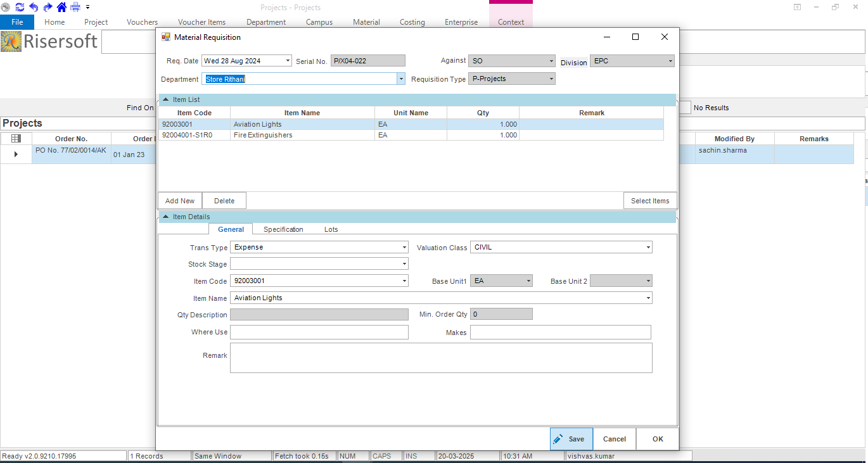Image resolution: width=868 pixels, height=463 pixels.
Task: Open the Costing ribbon tab
Action: click(x=412, y=22)
